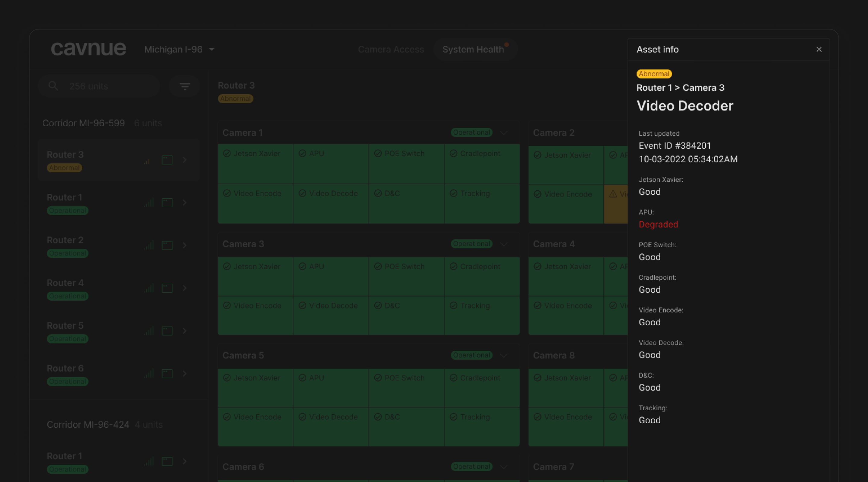
Task: Select Camera 3 POE Switch tile
Action: pyautogui.click(x=406, y=277)
